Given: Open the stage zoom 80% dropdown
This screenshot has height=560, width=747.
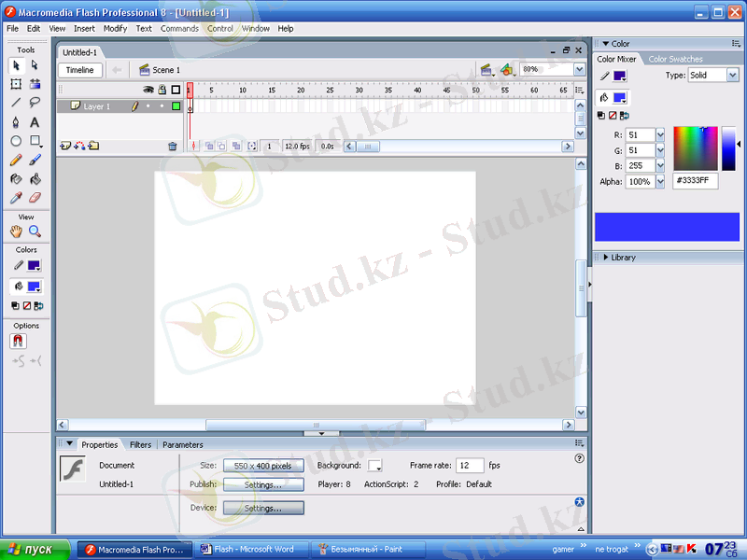Looking at the screenshot, I should click(579, 69).
